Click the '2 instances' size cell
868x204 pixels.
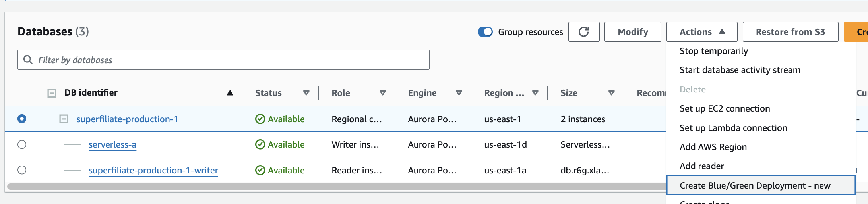pyautogui.click(x=583, y=119)
